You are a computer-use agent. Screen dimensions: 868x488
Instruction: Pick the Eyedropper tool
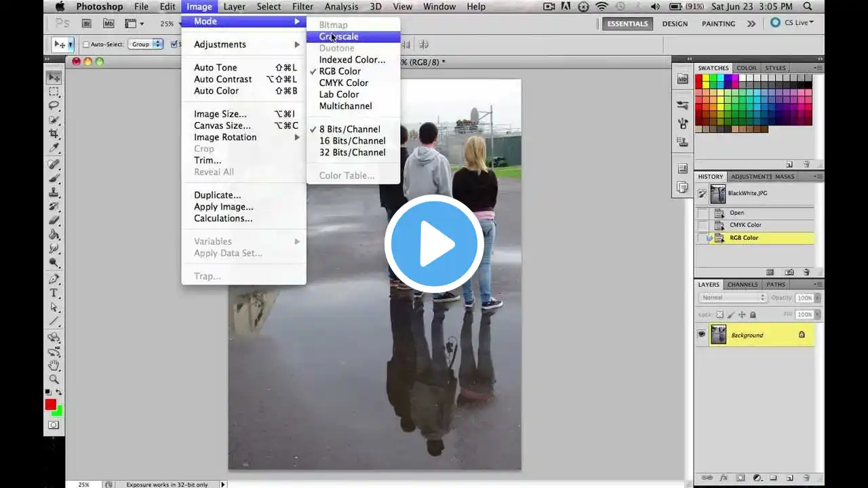[54, 148]
